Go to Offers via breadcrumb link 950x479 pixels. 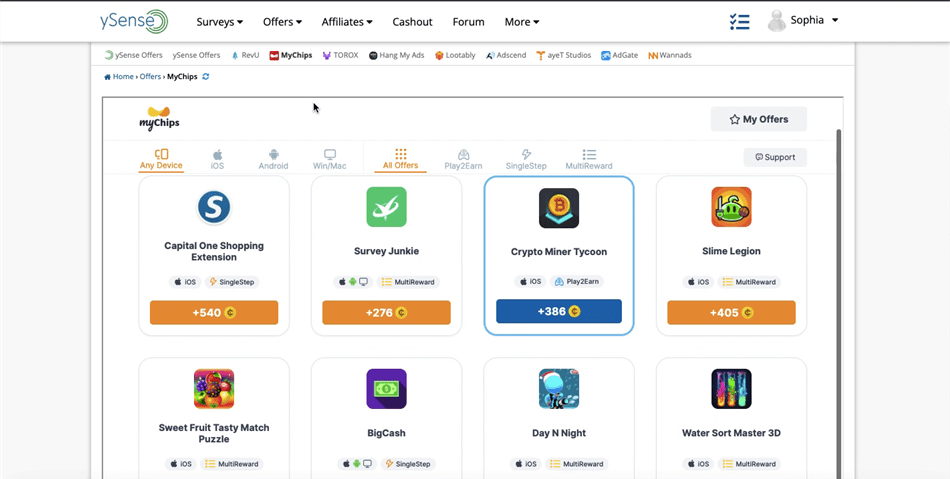[150, 77]
